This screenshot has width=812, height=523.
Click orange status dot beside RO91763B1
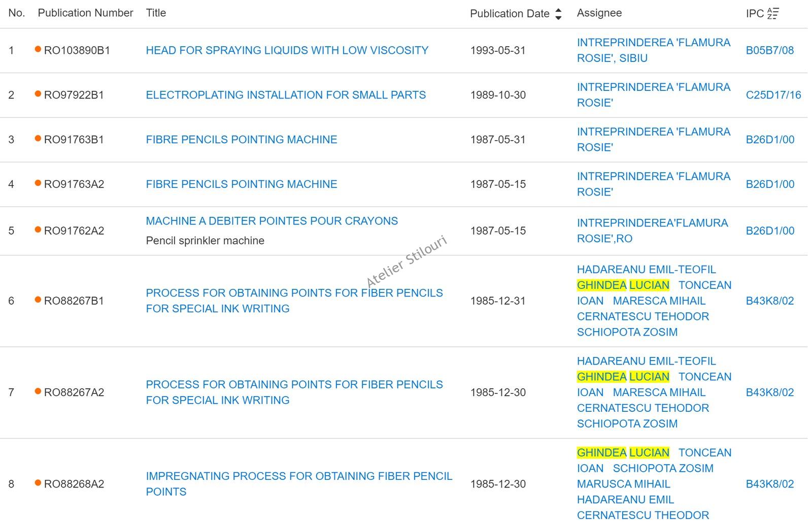[x=38, y=139]
